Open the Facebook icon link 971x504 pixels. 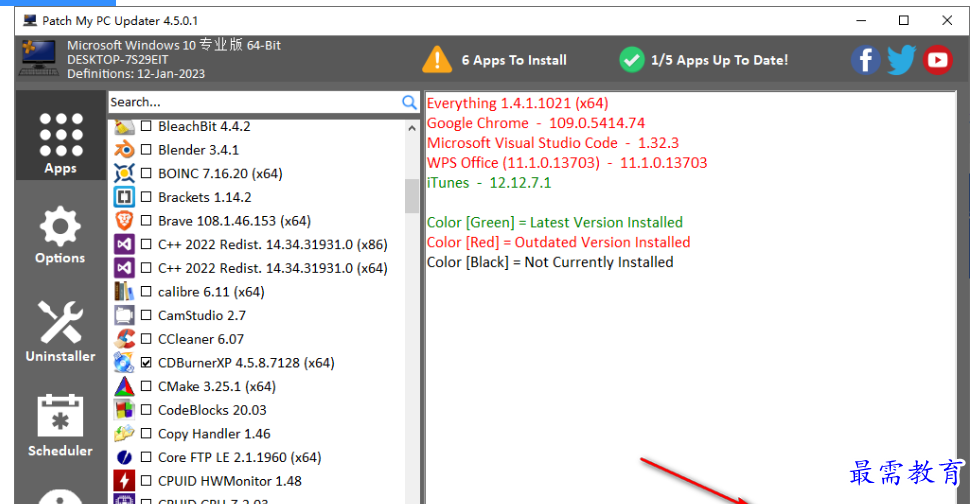[x=865, y=60]
